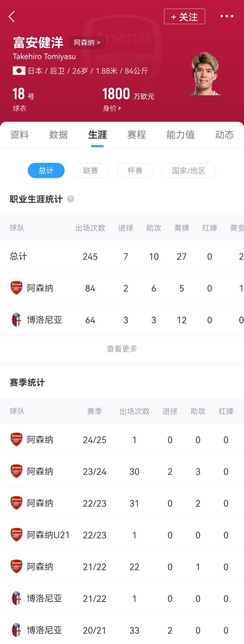Tap Bologna crest in the 20/21 season row
The image size is (244, 644).
[x=17, y=630]
